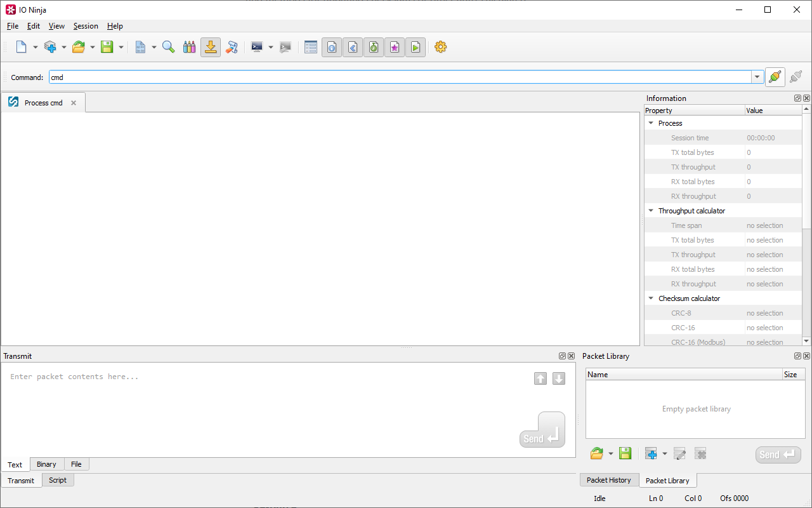Click the edit packet pencil icon
Image resolution: width=812 pixels, height=508 pixels.
pos(679,453)
